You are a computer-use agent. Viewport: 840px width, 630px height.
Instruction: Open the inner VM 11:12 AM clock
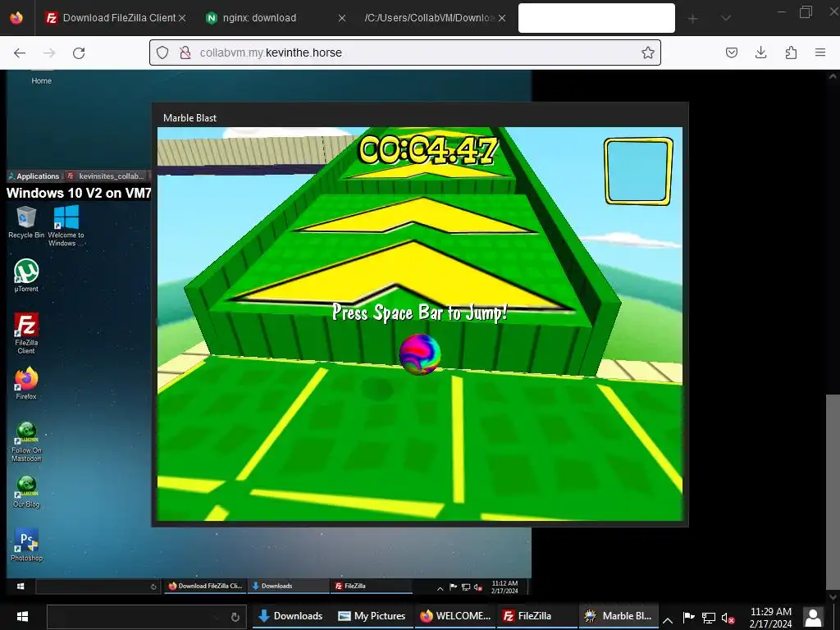coord(504,587)
